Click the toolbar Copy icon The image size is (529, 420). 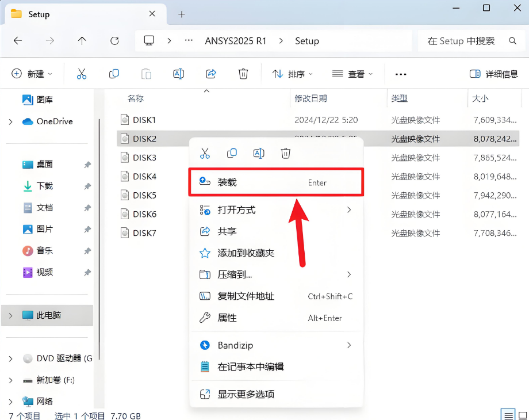pos(114,74)
